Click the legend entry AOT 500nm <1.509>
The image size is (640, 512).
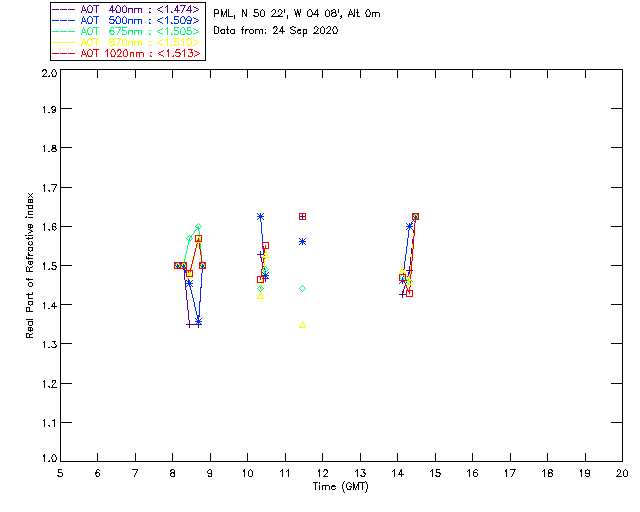point(126,20)
